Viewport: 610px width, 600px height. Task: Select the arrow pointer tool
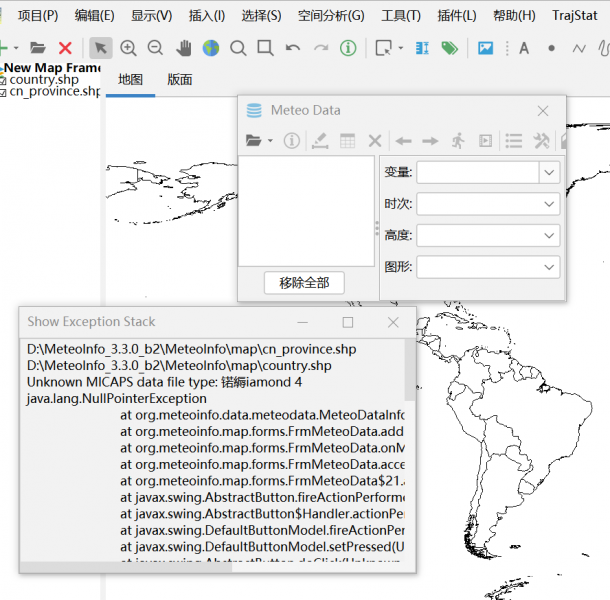101,48
